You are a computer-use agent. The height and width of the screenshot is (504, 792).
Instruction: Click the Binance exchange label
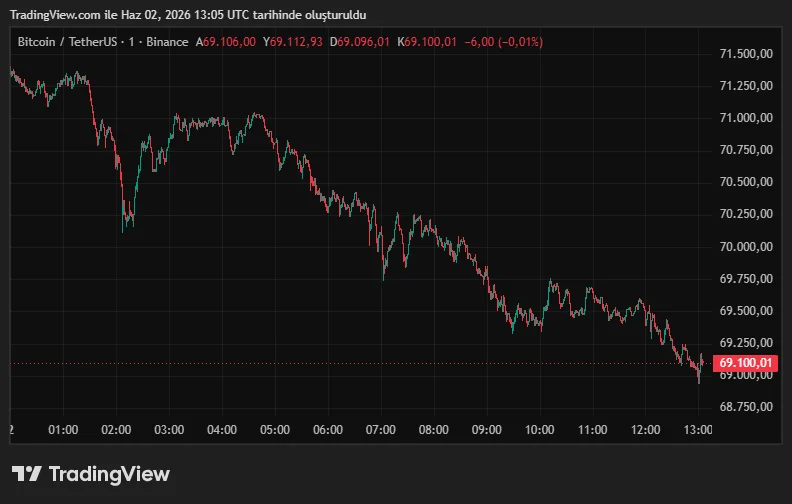point(167,42)
